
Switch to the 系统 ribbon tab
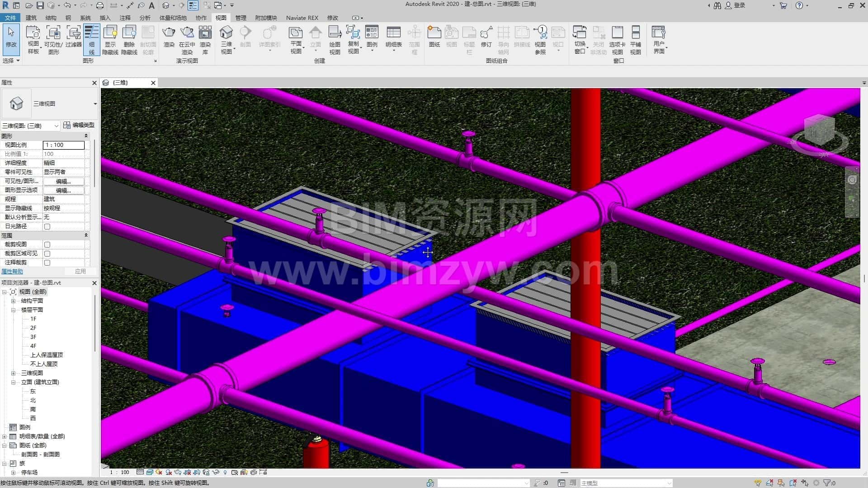(85, 18)
